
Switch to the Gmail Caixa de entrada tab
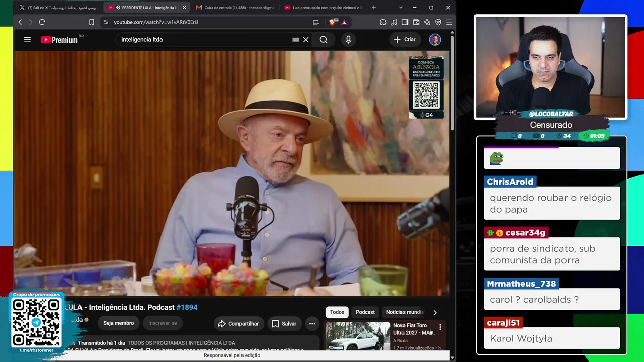pos(234,8)
